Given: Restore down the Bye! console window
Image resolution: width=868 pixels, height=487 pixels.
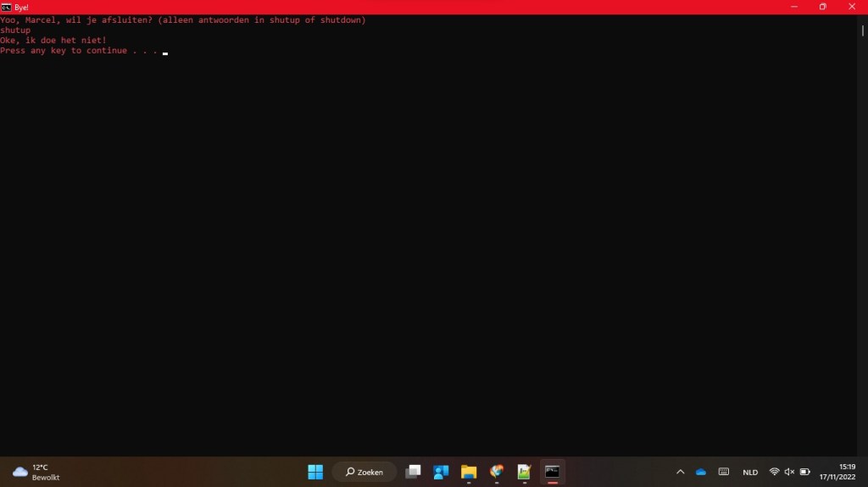Looking at the screenshot, I should 822,7.
